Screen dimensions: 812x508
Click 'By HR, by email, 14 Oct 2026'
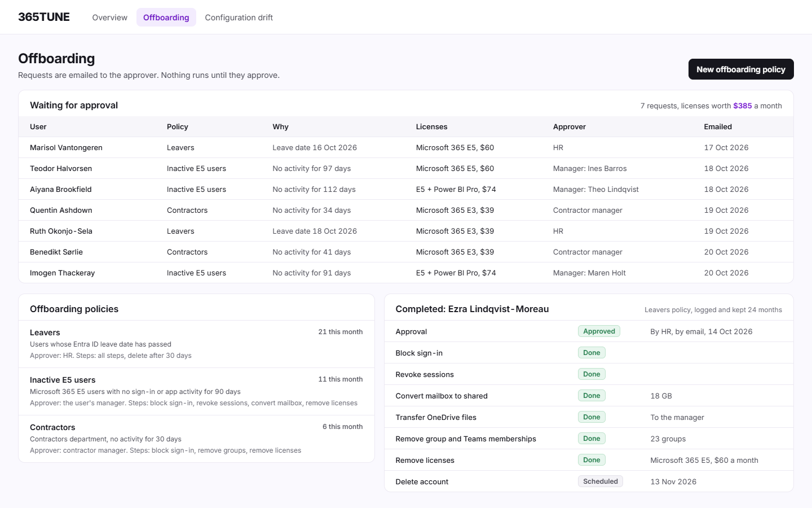click(x=701, y=331)
